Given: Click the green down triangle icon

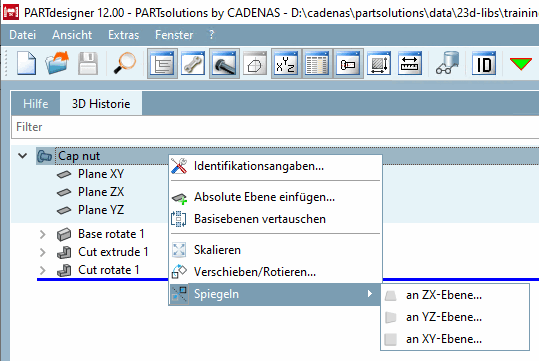Looking at the screenshot, I should [520, 64].
